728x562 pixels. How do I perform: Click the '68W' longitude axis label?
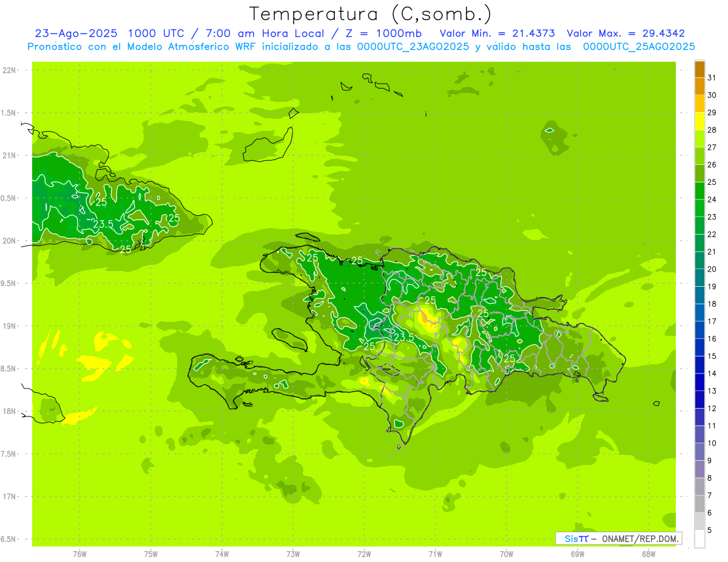pyautogui.click(x=649, y=554)
